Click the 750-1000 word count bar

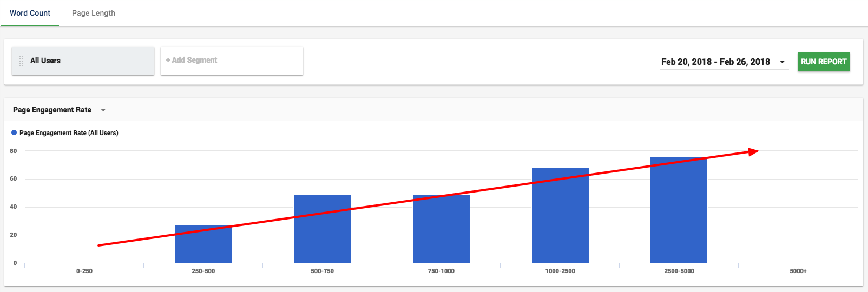pyautogui.click(x=441, y=229)
